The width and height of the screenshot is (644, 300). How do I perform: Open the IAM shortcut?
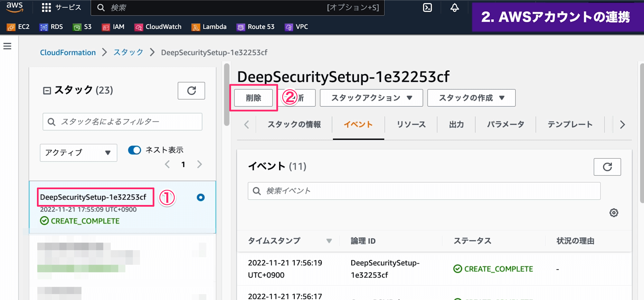[113, 27]
